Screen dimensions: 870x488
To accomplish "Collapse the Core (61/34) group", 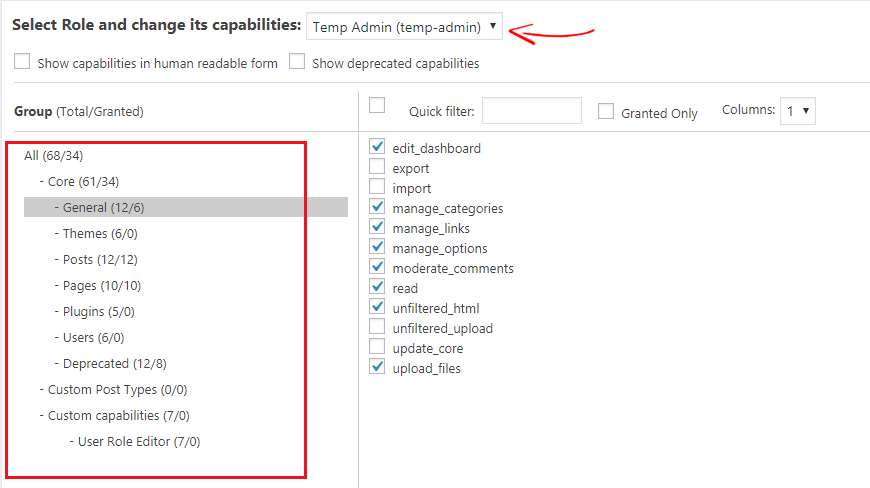I will (84, 182).
